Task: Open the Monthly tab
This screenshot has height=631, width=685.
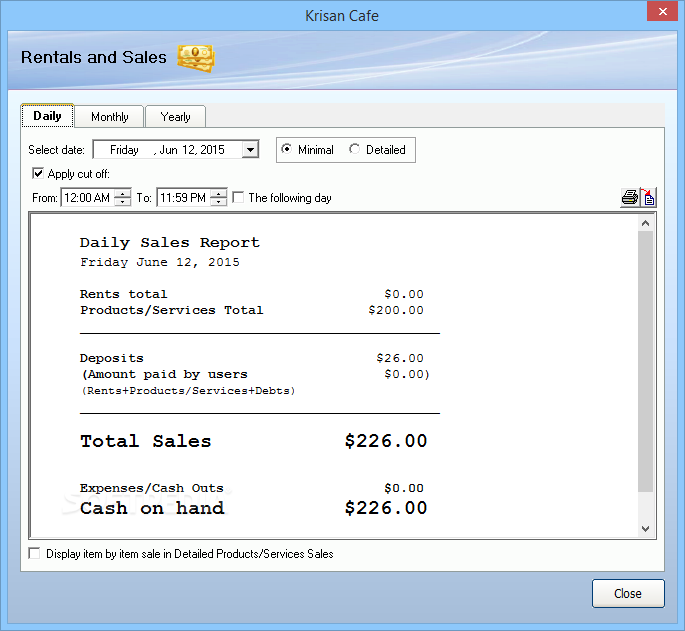Action: [x=109, y=117]
